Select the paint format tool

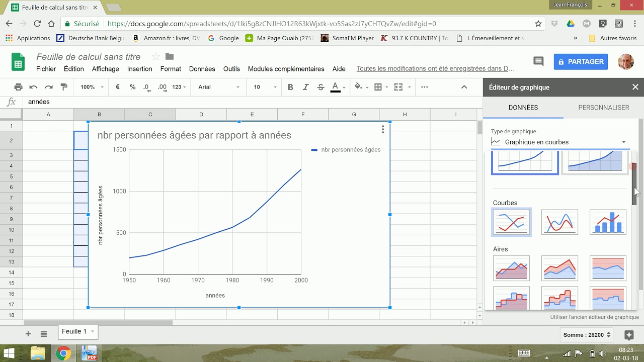[64, 87]
